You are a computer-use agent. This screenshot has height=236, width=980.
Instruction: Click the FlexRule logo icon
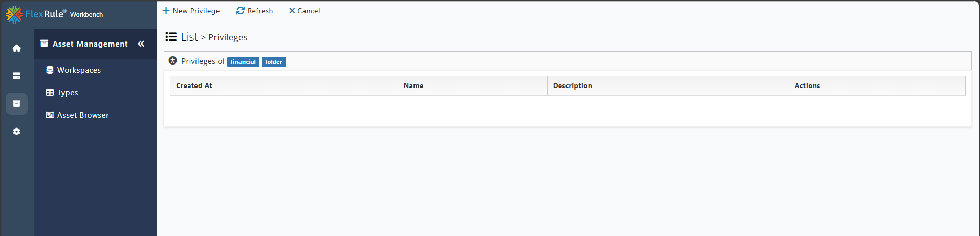coord(14,14)
